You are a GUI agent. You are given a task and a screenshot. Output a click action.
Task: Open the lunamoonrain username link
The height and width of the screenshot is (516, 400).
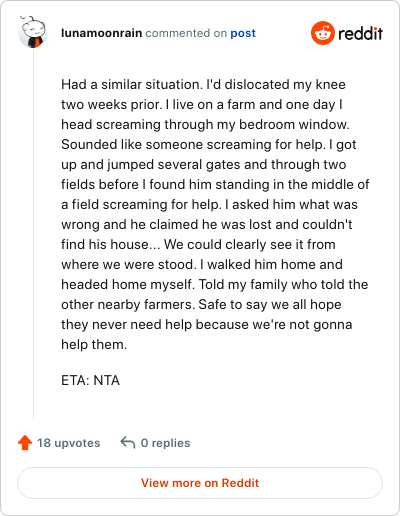pyautogui.click(x=102, y=33)
